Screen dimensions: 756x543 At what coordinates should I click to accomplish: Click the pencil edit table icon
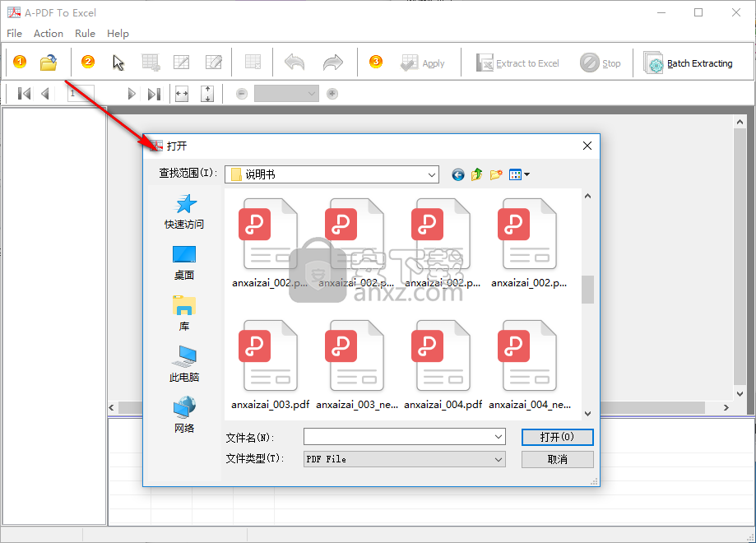coord(214,63)
